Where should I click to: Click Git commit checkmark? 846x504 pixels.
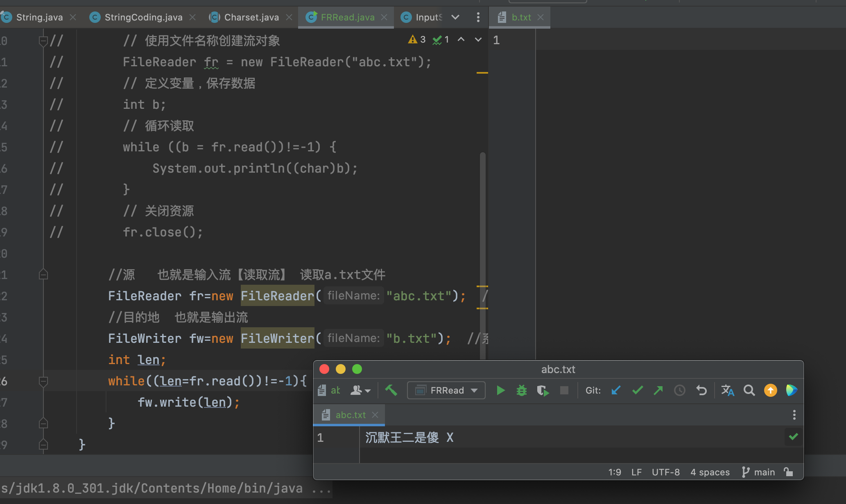click(637, 390)
